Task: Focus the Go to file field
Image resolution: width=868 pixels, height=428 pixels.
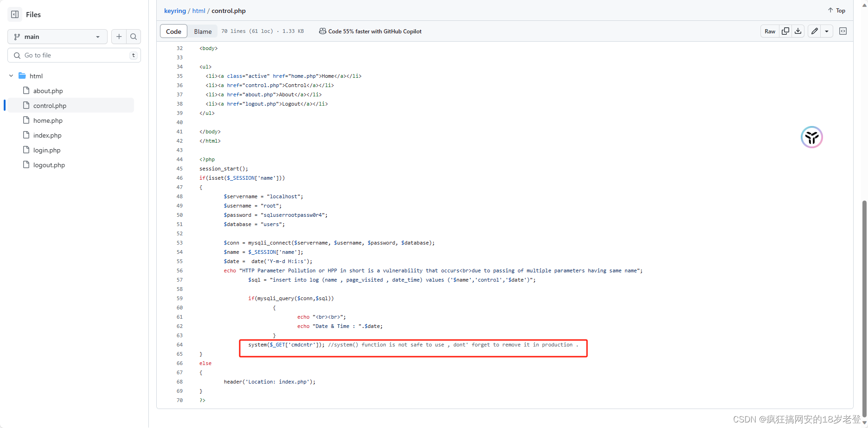Action: click(x=74, y=55)
